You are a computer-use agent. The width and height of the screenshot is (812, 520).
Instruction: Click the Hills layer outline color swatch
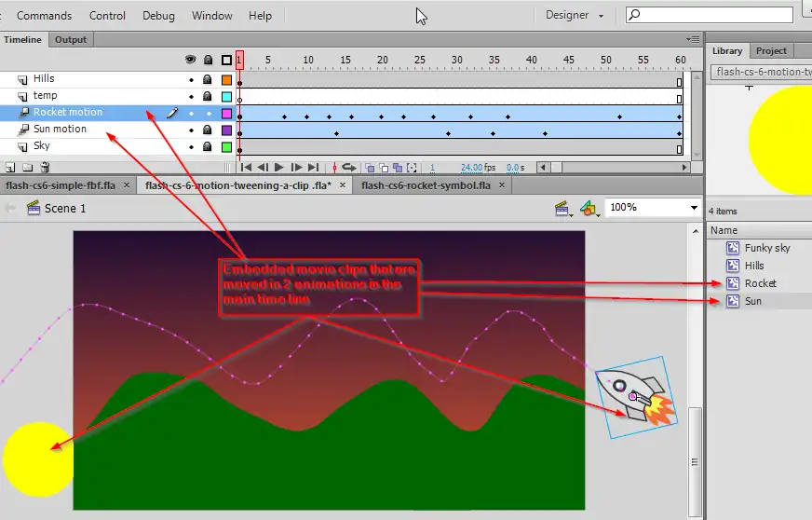(x=226, y=79)
